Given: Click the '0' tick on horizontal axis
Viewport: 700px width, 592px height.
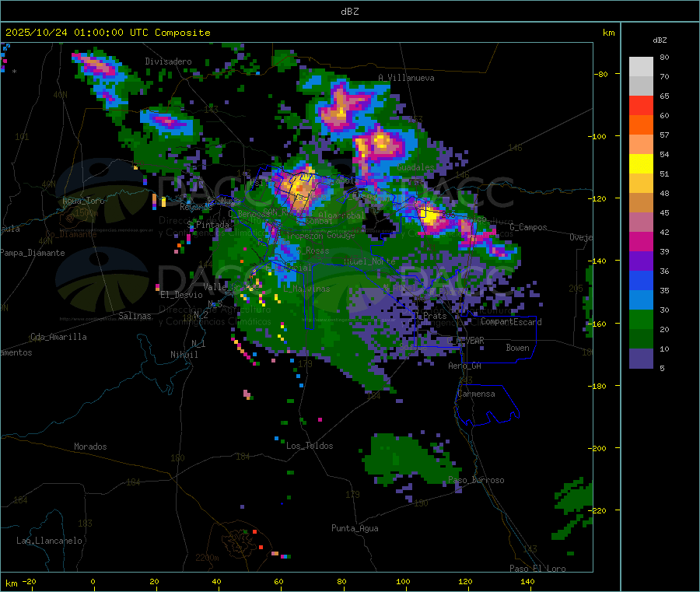Looking at the screenshot, I should tap(93, 582).
